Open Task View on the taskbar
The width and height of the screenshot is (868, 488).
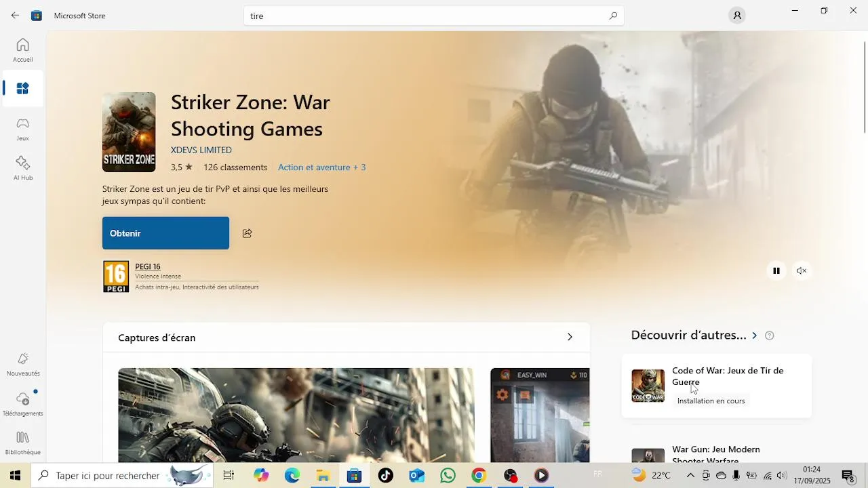(229, 475)
